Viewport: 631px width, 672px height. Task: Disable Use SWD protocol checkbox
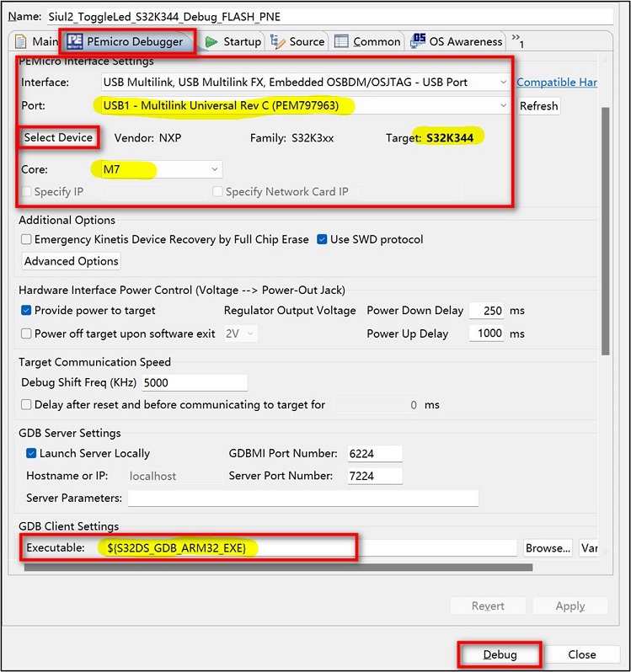322,239
